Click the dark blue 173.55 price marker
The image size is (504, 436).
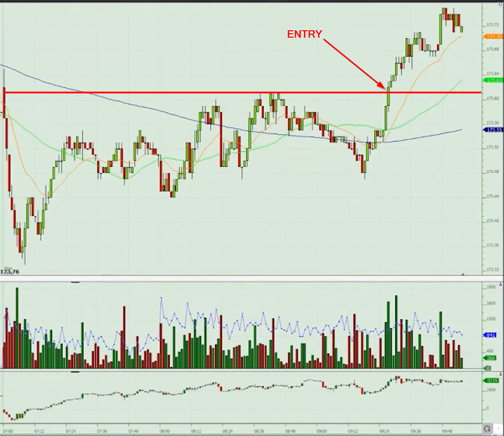[493, 129]
